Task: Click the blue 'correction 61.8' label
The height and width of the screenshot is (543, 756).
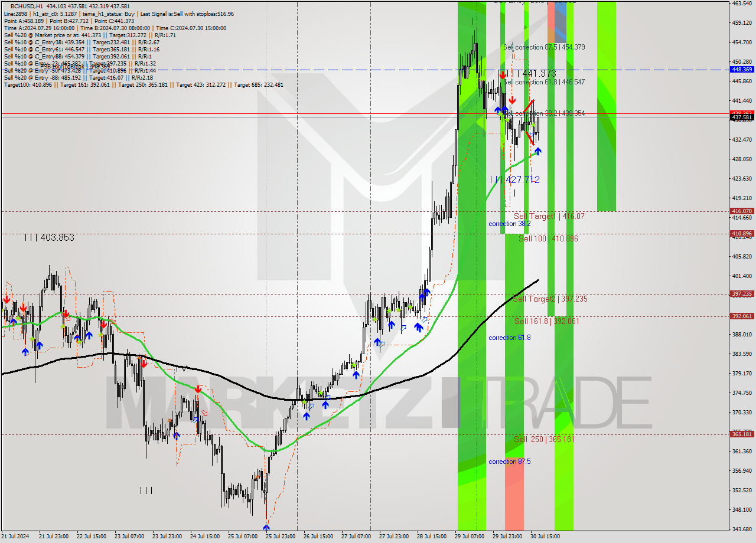Action: coord(509,338)
